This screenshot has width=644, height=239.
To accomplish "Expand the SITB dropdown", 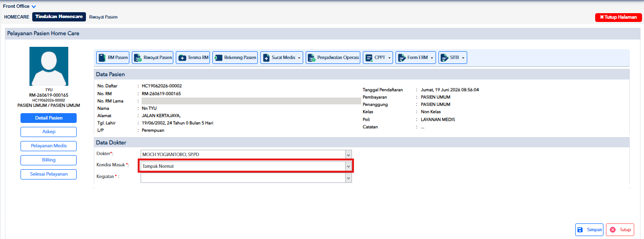I will click(x=453, y=58).
